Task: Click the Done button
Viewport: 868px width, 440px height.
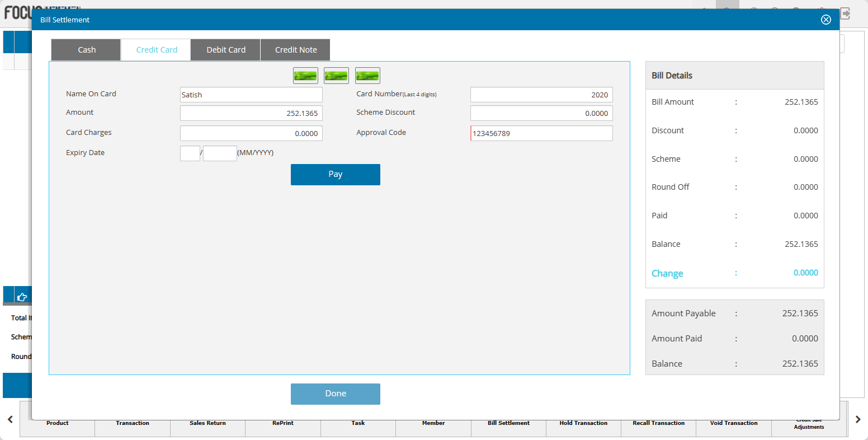Action: (x=336, y=394)
